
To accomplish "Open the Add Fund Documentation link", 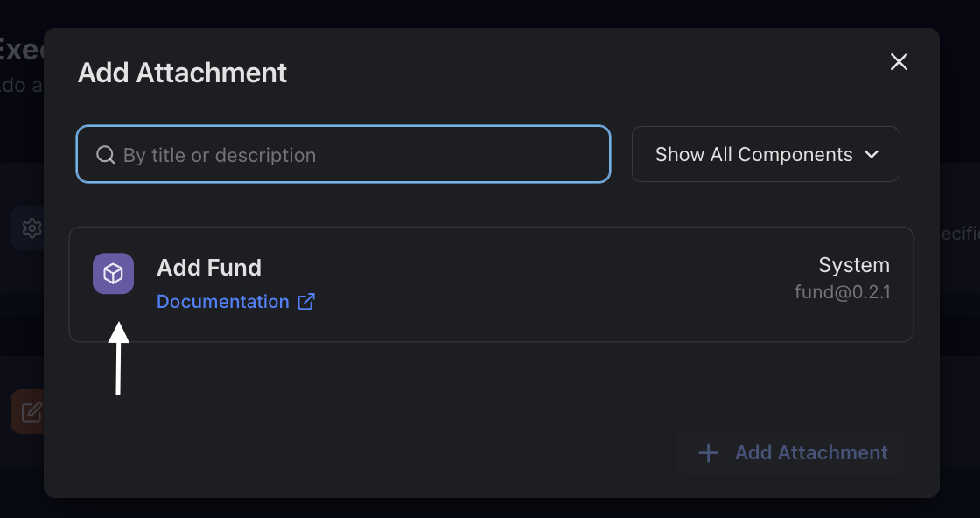I will 222,302.
